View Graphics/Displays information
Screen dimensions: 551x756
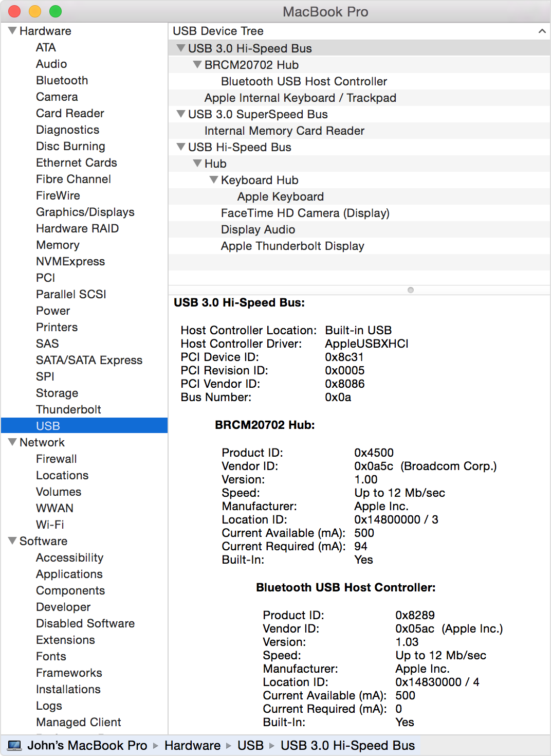(x=85, y=212)
